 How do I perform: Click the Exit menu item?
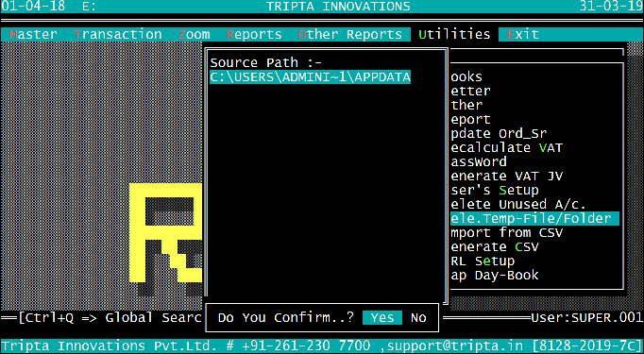(523, 35)
